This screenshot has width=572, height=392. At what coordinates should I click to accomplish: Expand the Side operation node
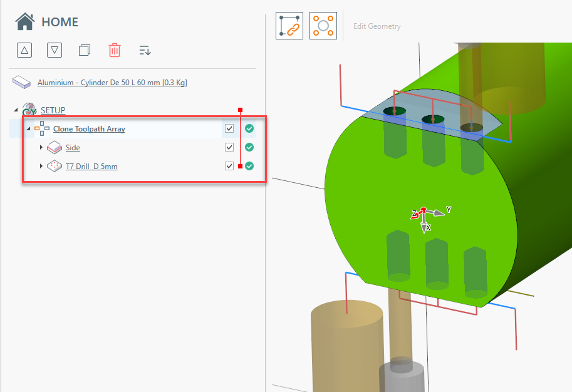pyautogui.click(x=41, y=148)
